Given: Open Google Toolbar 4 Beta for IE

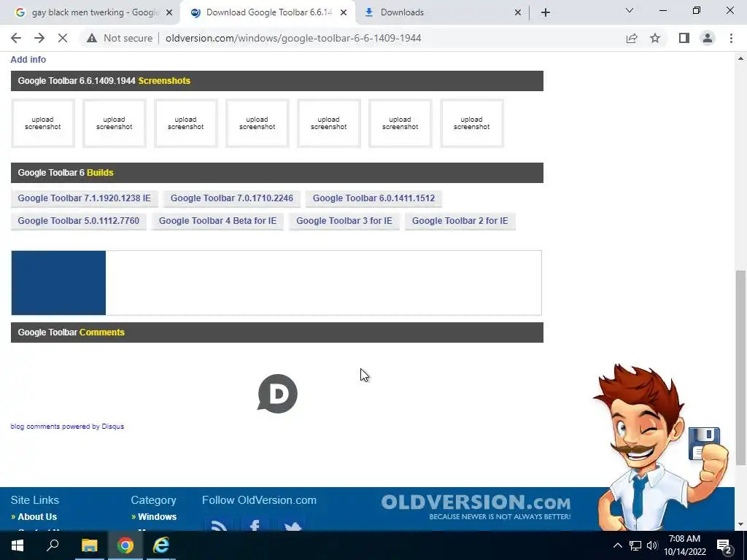Looking at the screenshot, I should [217, 221].
